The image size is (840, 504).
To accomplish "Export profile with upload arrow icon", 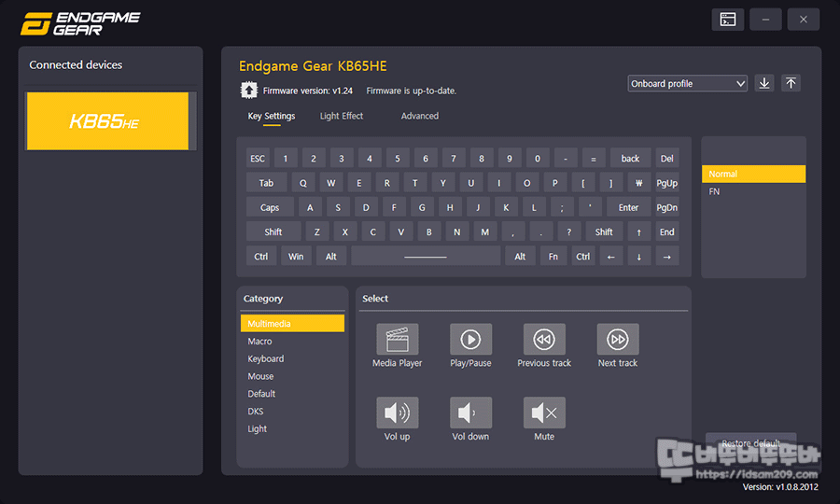I will [x=791, y=83].
